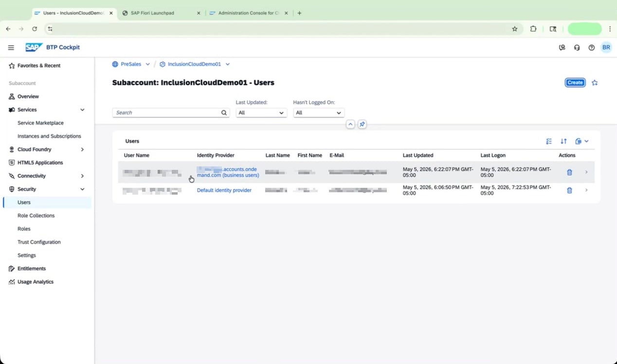This screenshot has height=364, width=617.
Task: Expand the InclusionCloudDemo01 breadcrumb dropdown arrow
Action: pyautogui.click(x=227, y=64)
